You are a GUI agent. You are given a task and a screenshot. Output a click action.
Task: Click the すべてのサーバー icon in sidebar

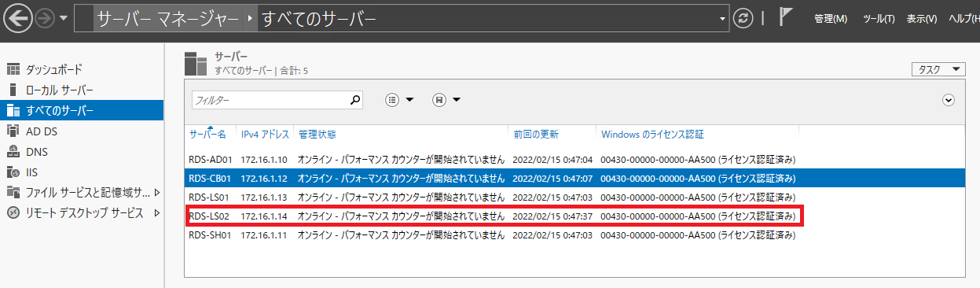13,110
